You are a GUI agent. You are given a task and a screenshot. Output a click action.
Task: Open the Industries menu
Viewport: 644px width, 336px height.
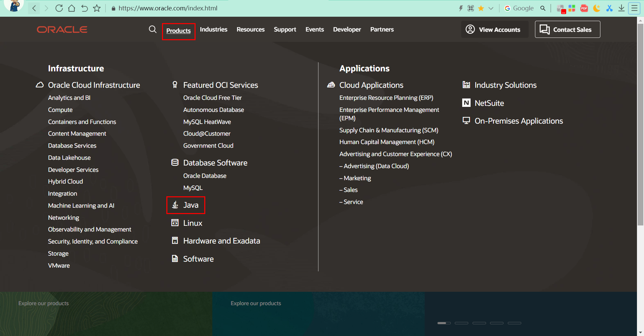coord(214,29)
